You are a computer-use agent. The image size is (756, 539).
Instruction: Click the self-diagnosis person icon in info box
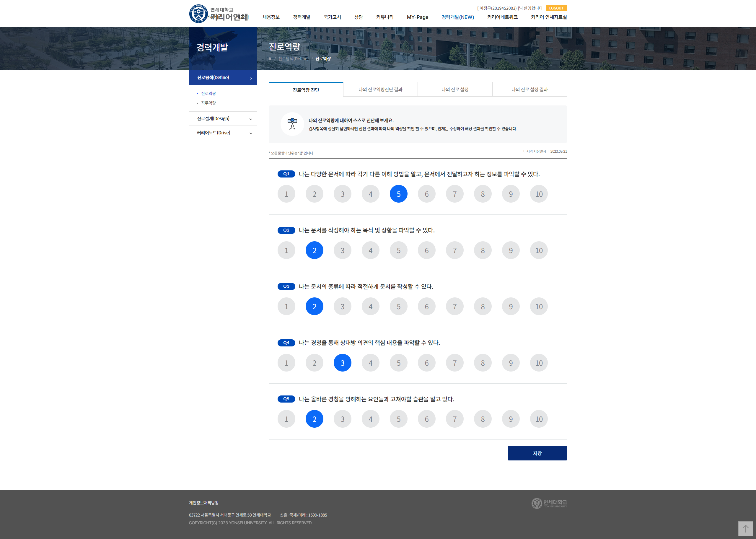pyautogui.click(x=292, y=124)
